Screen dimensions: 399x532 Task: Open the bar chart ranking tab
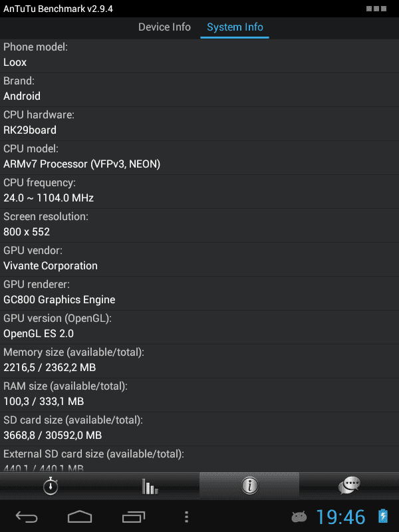pyautogui.click(x=150, y=486)
